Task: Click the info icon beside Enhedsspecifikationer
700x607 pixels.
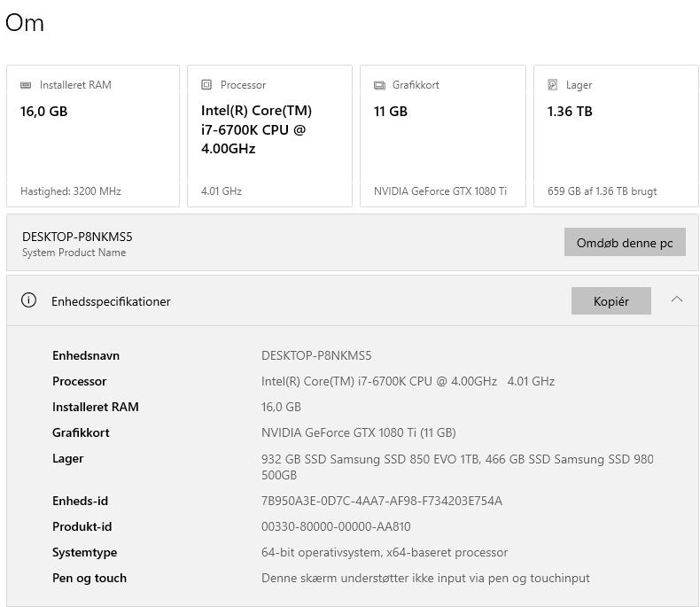Action: pyautogui.click(x=29, y=300)
